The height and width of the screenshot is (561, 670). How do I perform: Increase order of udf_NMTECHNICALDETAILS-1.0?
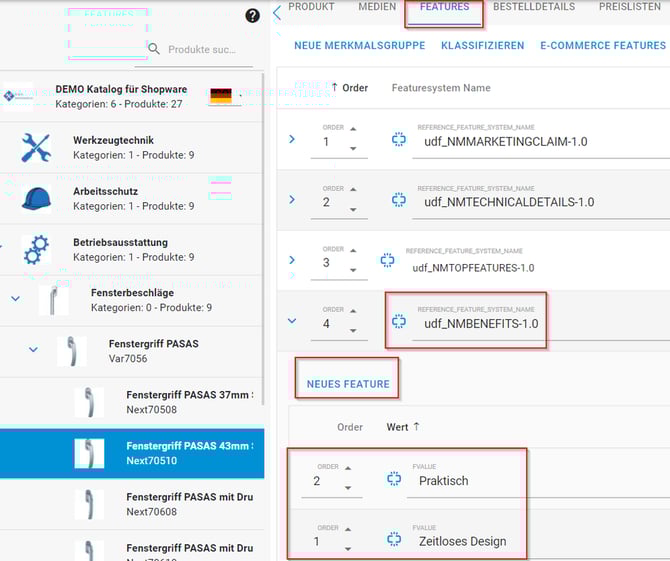(353, 189)
